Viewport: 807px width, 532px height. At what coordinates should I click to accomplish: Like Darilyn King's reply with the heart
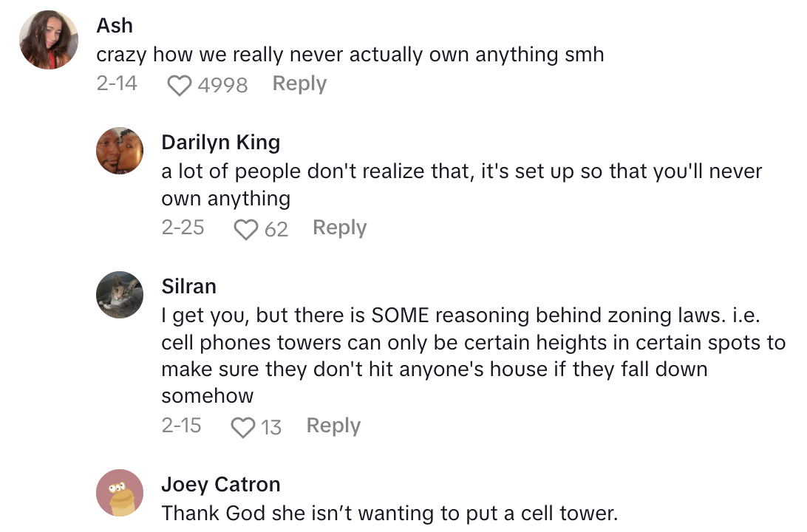(x=245, y=230)
